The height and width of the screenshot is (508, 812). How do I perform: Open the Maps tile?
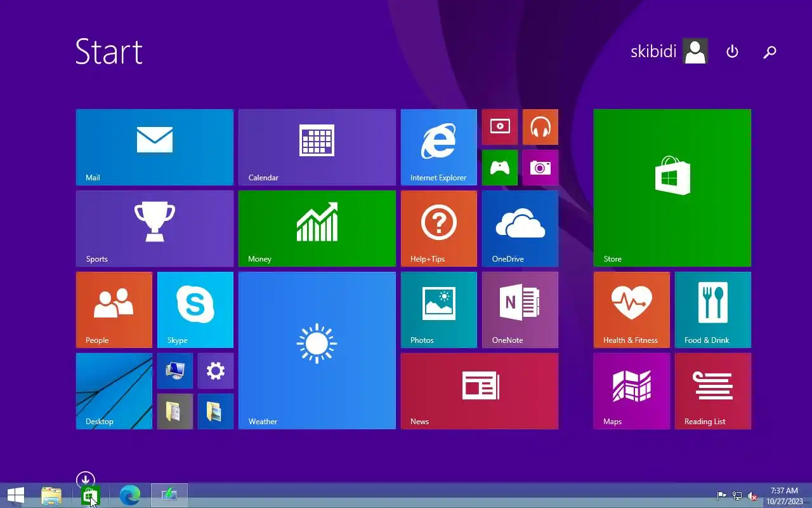(632, 391)
